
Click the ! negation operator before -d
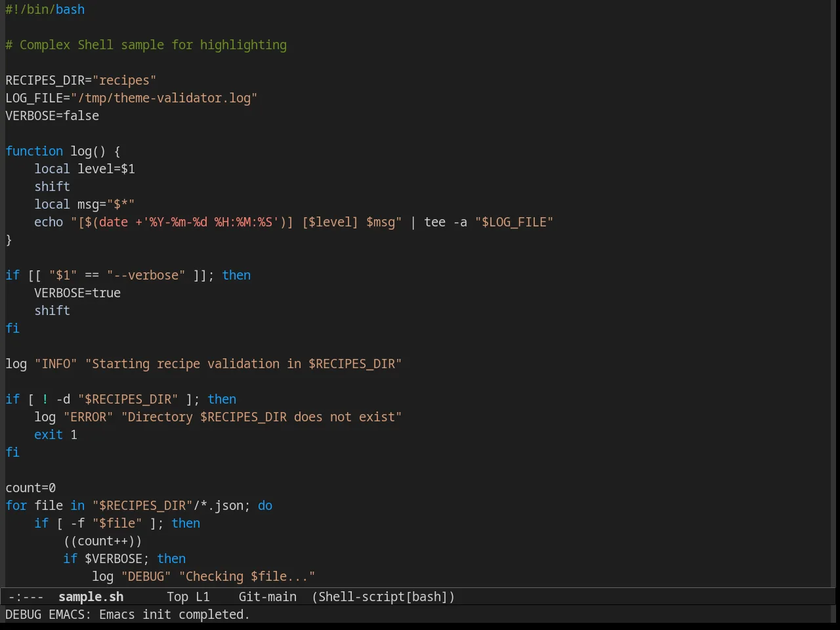click(x=45, y=399)
